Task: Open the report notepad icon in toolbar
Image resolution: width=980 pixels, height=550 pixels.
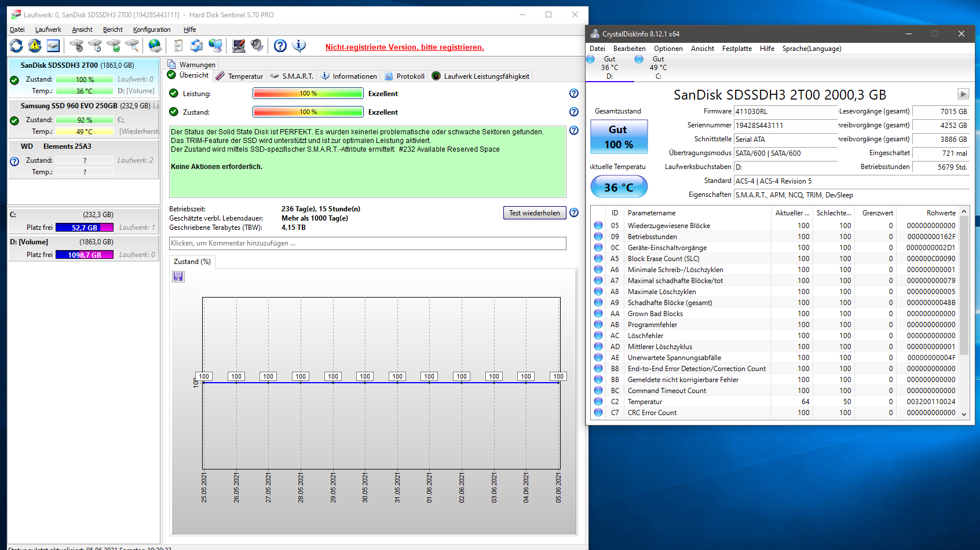Action: [x=178, y=46]
